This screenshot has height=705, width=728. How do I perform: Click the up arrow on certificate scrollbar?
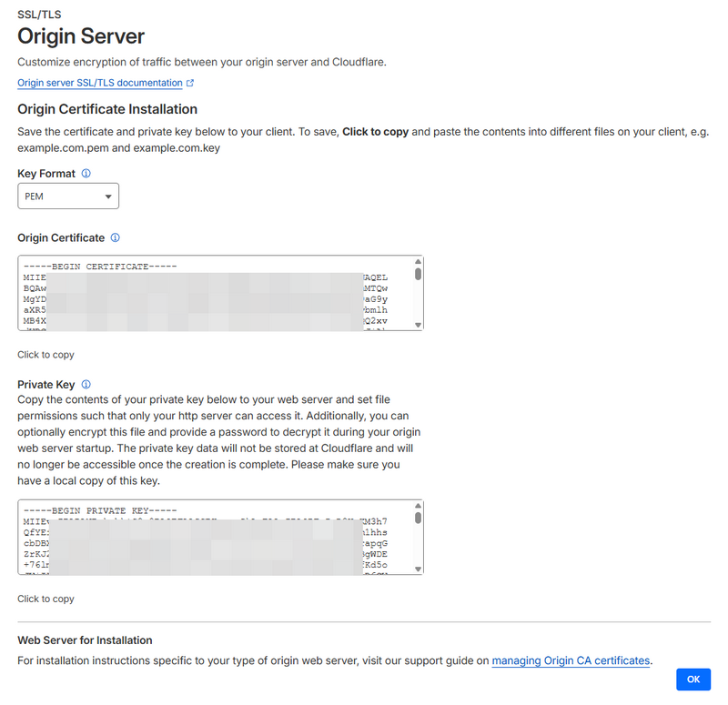click(x=417, y=261)
